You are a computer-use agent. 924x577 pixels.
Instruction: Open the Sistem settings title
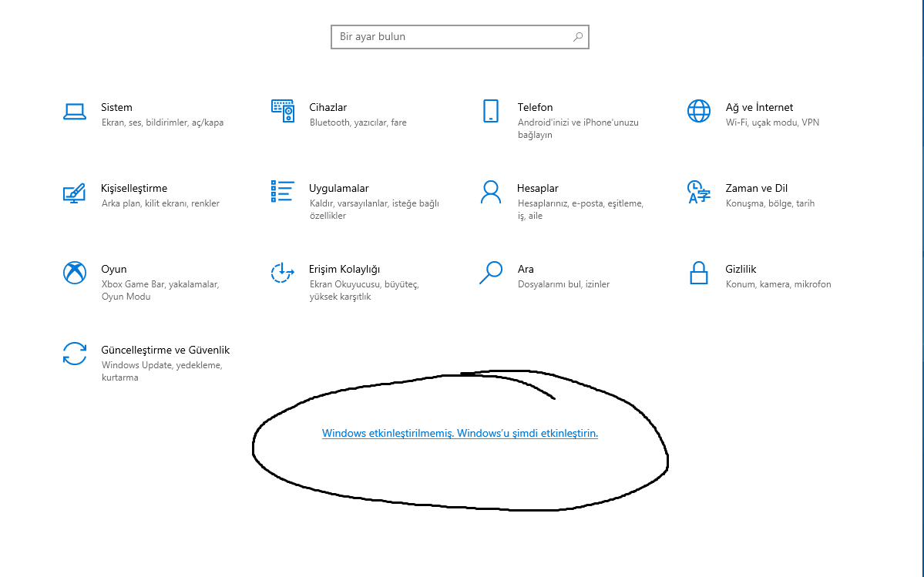click(x=116, y=107)
